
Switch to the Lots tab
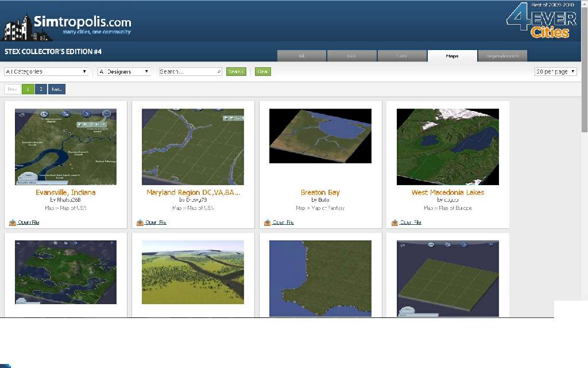[x=402, y=56]
